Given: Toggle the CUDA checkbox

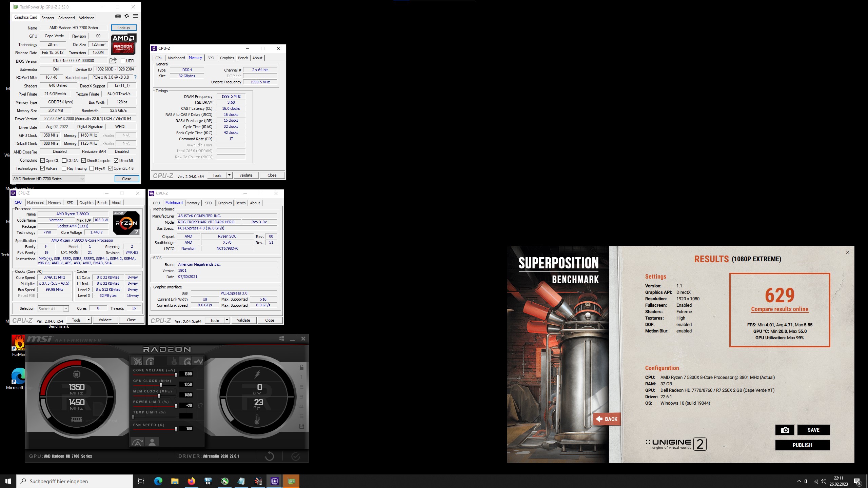Looking at the screenshot, I should coord(64,161).
